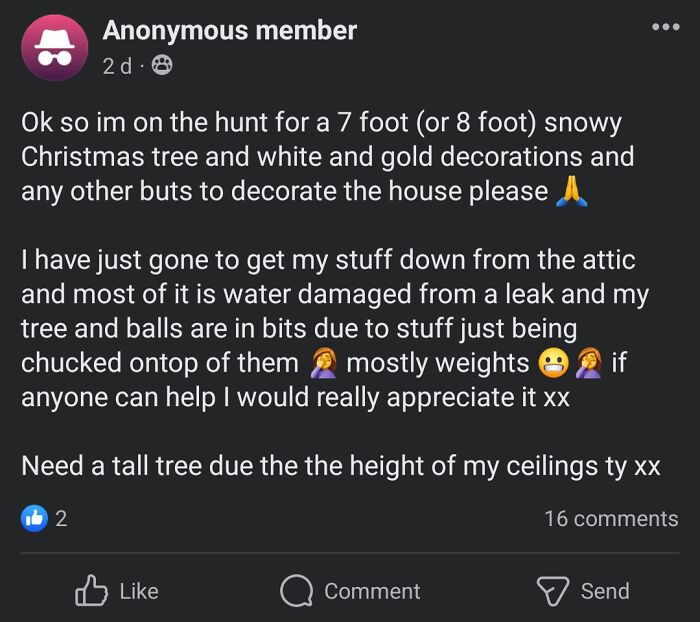The image size is (700, 622).
Task: Click the Anonymous member name
Action: coord(229,31)
